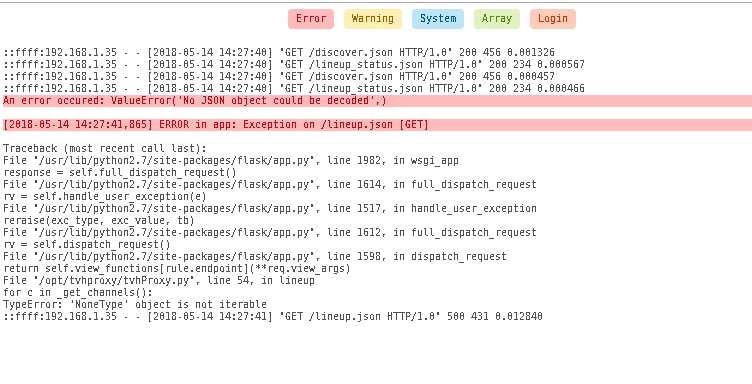Image resolution: width=752 pixels, height=384 pixels.
Task: Select the highlighted ValueError log line
Action: (376, 101)
